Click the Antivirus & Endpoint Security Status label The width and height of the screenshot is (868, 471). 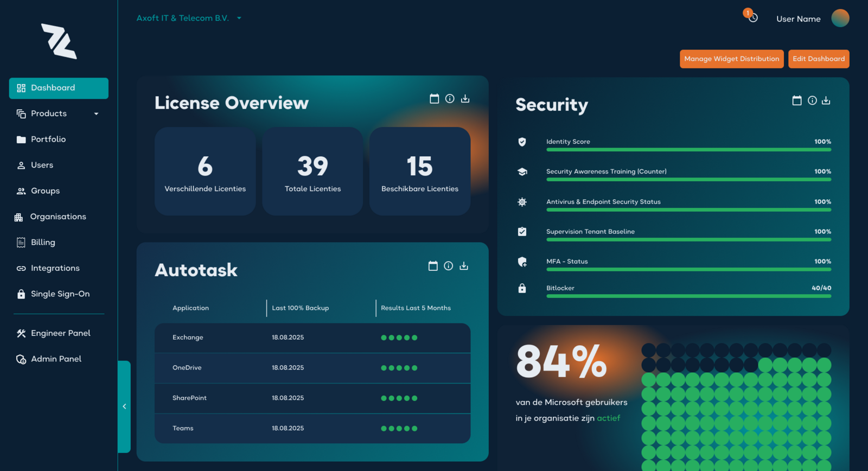click(603, 202)
